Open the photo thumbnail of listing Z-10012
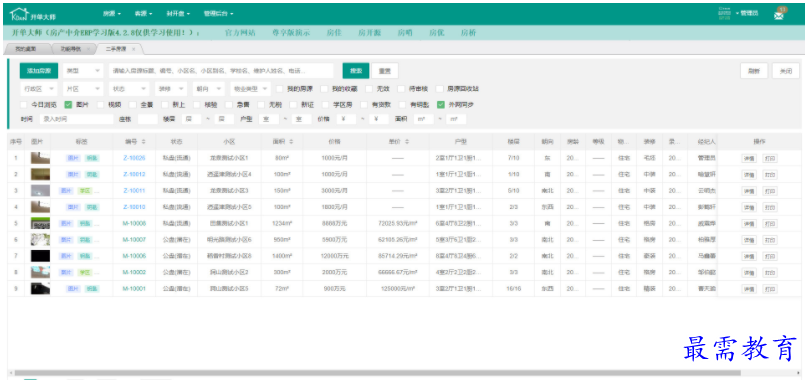Screen dimensions: 805x380 point(40,174)
